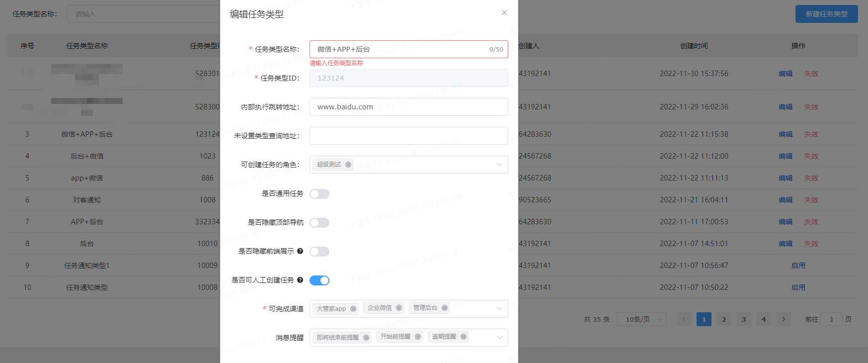Click 失效 for the 2022-11-07 14:51:01 row
This screenshot has height=363, width=868.
tap(811, 244)
